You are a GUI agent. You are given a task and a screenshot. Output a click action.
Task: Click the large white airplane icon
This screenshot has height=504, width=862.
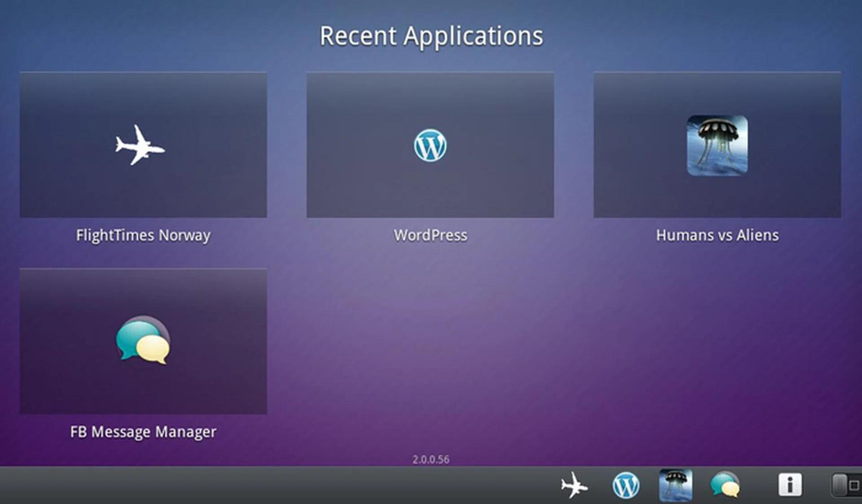coord(140,145)
